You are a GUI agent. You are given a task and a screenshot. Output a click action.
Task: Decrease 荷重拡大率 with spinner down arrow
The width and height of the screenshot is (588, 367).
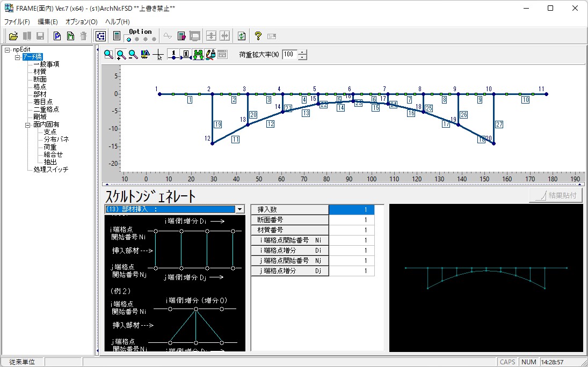pyautogui.click(x=302, y=57)
